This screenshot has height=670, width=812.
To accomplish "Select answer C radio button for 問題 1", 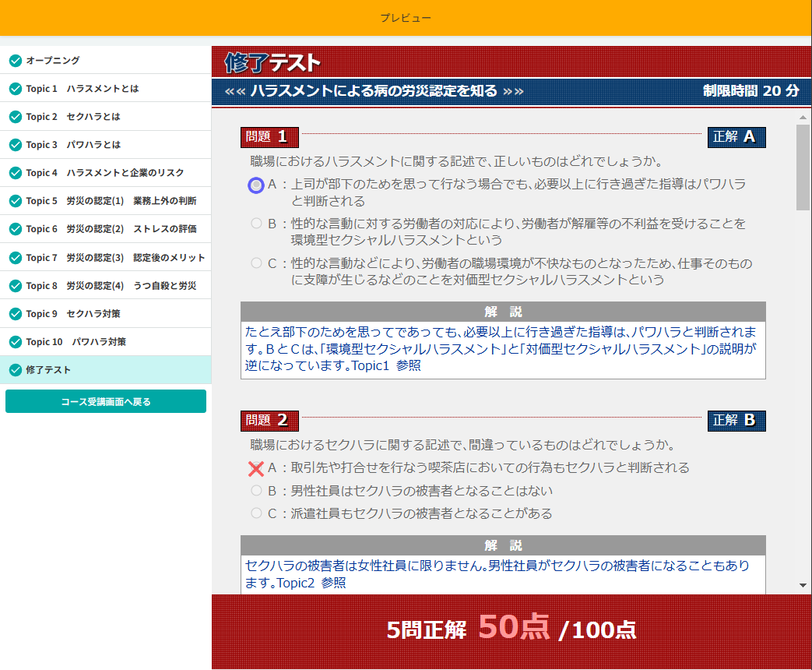I will point(256,263).
